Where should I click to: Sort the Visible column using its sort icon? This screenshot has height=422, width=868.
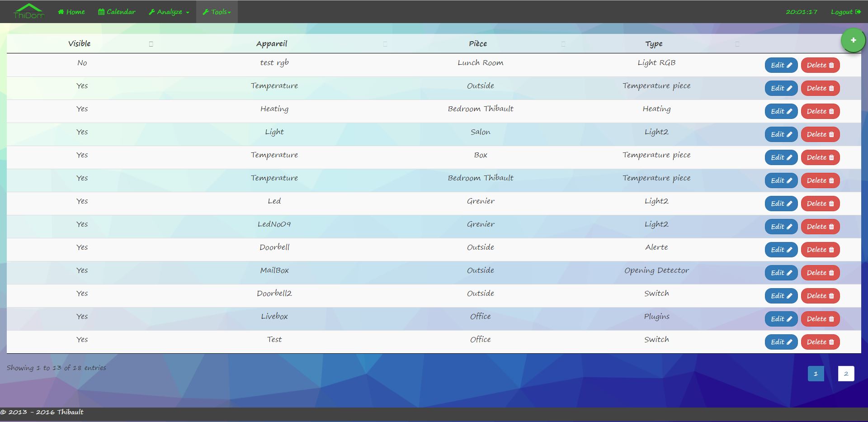tap(151, 44)
